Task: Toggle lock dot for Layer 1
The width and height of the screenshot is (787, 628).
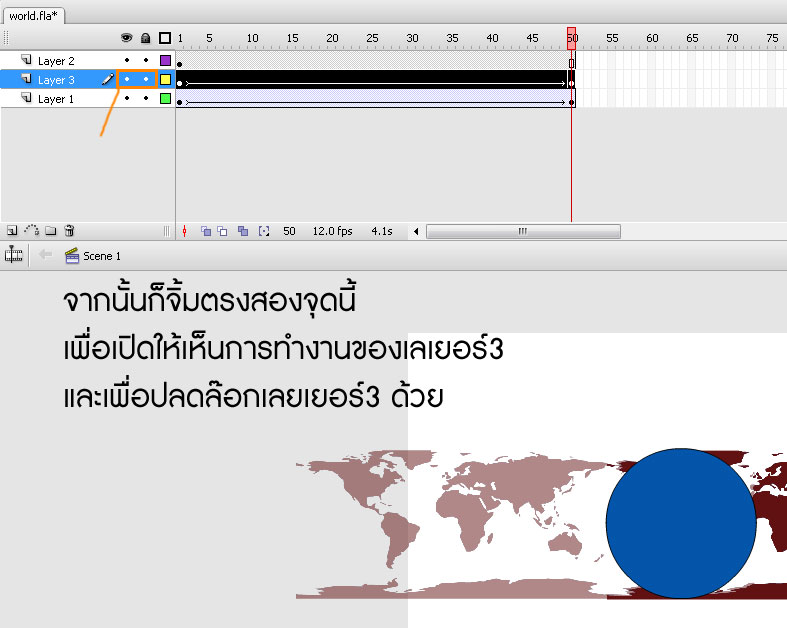Action: coord(146,98)
